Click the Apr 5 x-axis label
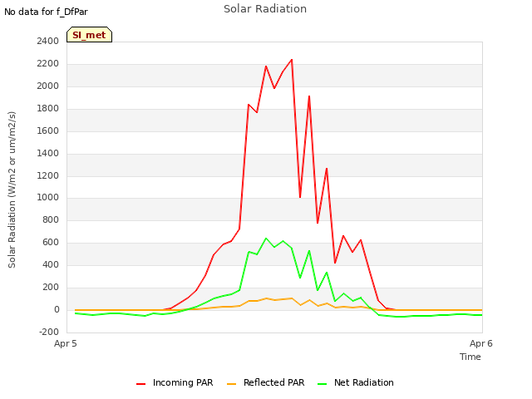Viewport: 532px width, 399px height. (66, 343)
